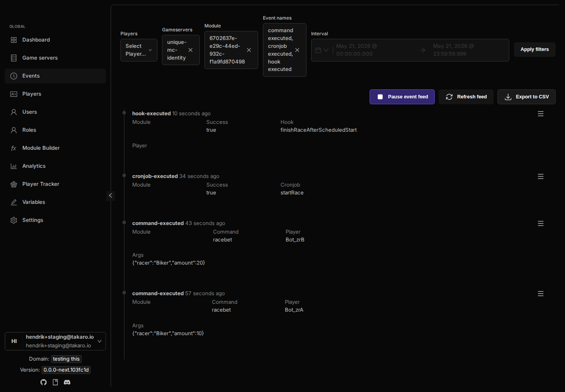Click the Dashboard grid icon
The image size is (565, 392).
pyautogui.click(x=14, y=40)
